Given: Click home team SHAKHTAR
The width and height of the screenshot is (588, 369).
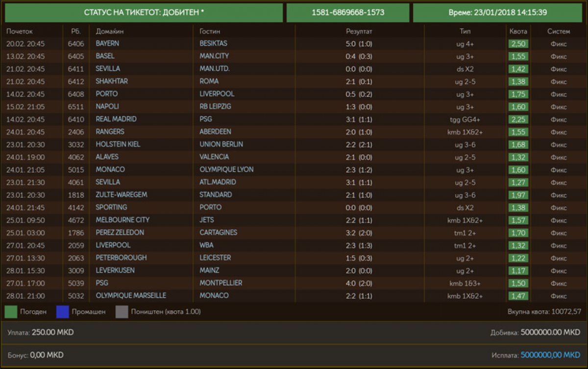Looking at the screenshot, I should click(x=111, y=81).
